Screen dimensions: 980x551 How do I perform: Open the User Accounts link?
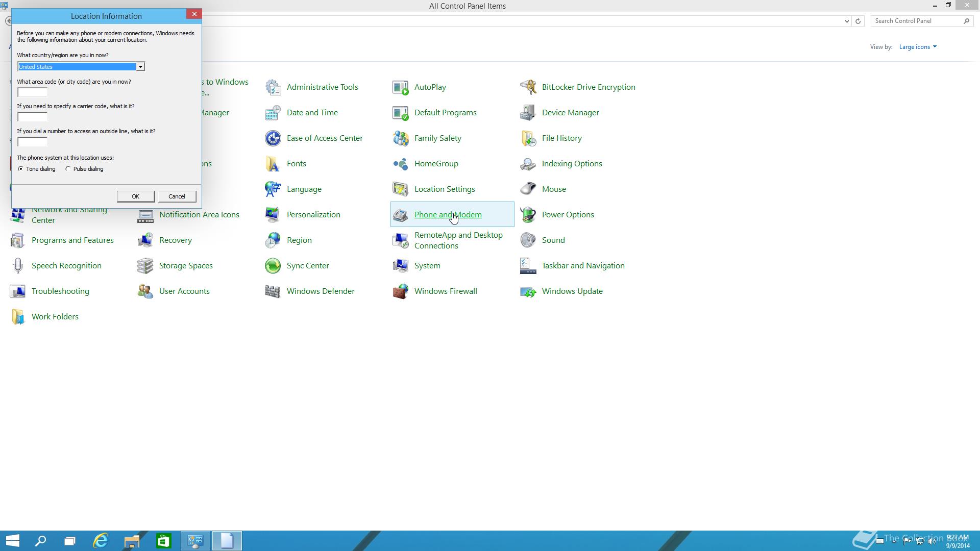(x=184, y=291)
